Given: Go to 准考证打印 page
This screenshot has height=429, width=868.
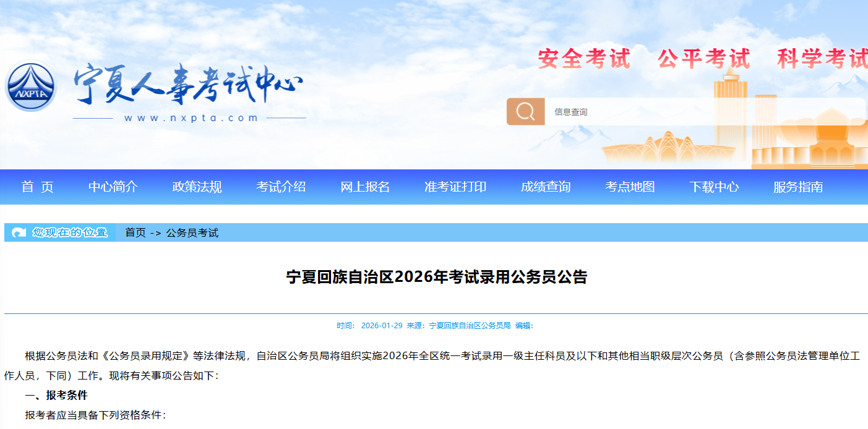Looking at the screenshot, I should point(455,187).
